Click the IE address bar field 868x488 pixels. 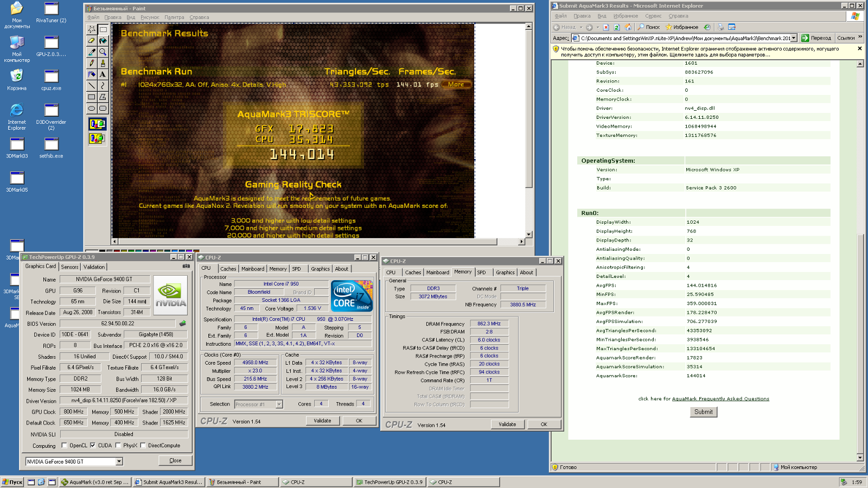(x=684, y=38)
